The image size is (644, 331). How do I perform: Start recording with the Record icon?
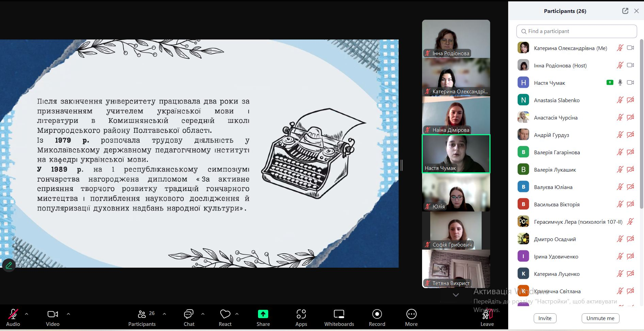[x=377, y=314]
